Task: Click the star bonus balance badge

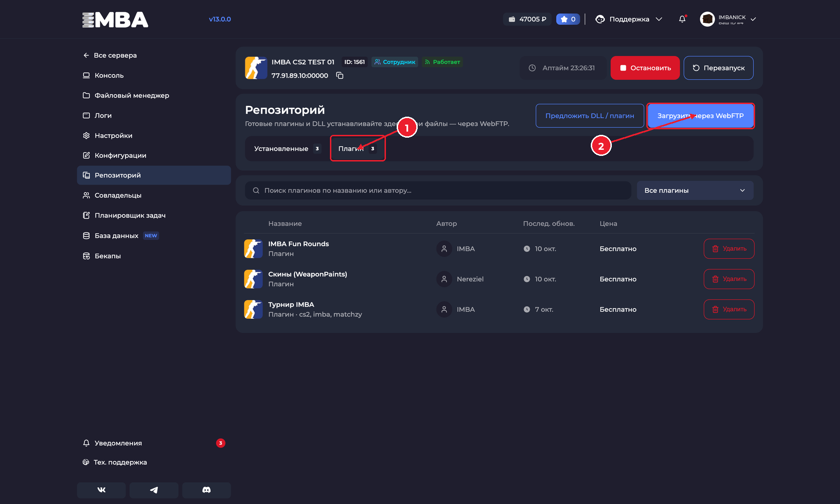Action: click(568, 19)
